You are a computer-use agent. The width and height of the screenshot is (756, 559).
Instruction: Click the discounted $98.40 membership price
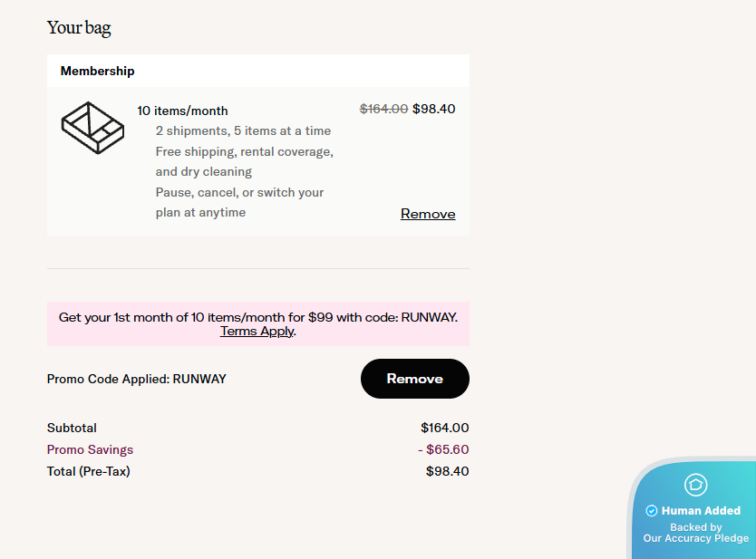point(434,109)
